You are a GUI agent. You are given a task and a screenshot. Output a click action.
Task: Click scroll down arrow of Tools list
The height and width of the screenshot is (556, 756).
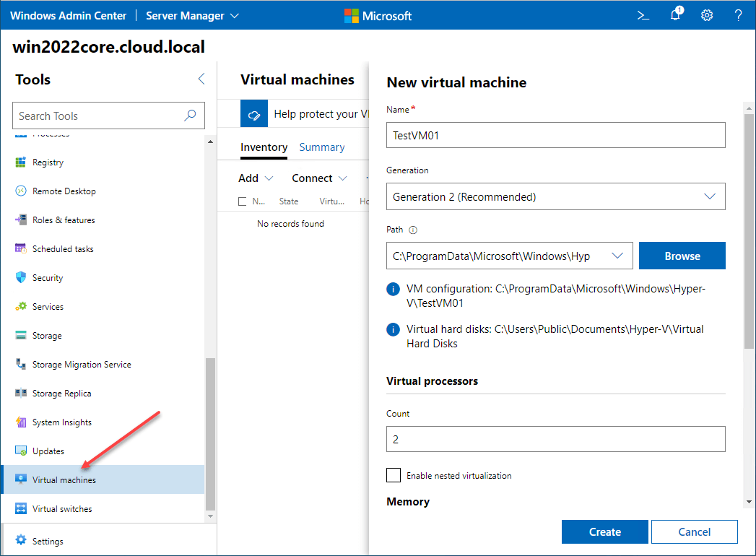pyautogui.click(x=210, y=516)
